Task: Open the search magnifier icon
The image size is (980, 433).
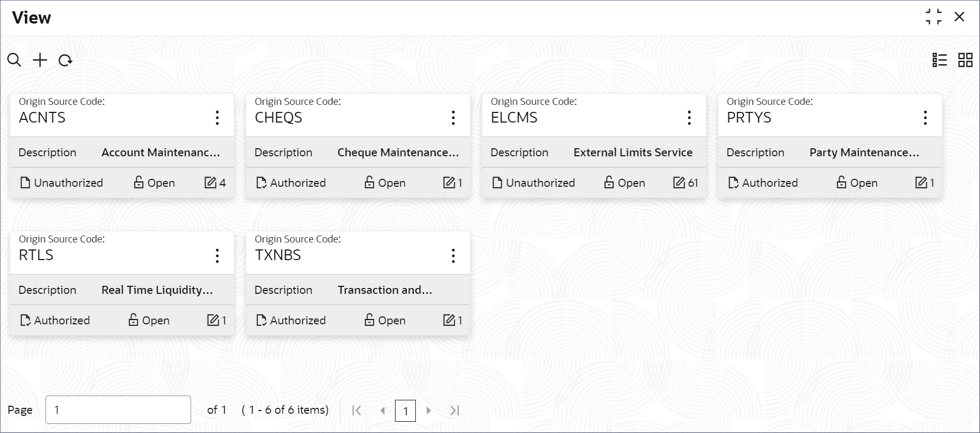Action: [x=14, y=60]
